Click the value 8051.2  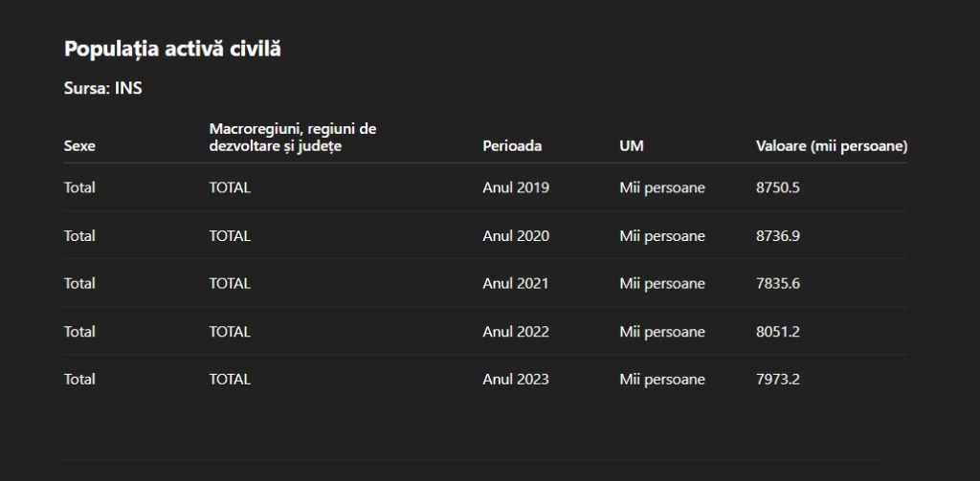tap(777, 332)
